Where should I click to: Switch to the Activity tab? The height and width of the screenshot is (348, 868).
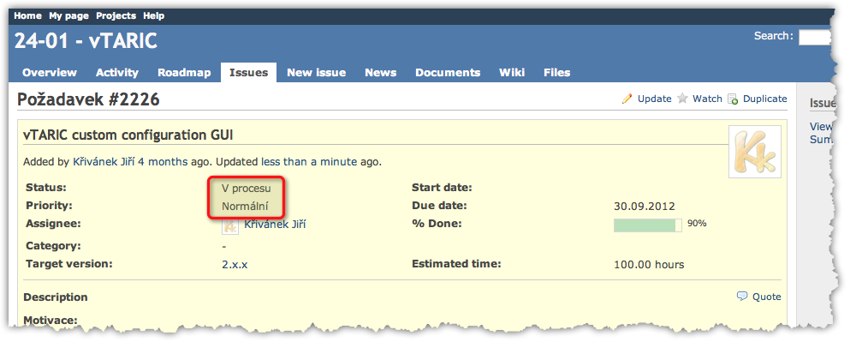coord(116,73)
